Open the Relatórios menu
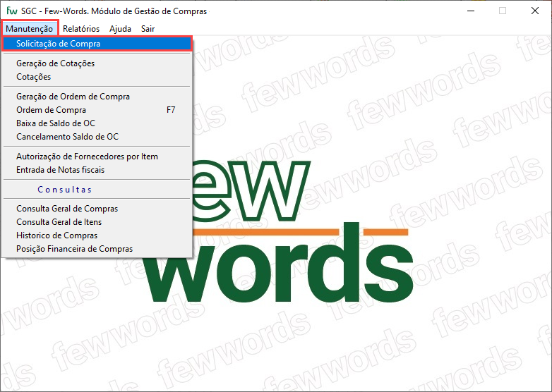This screenshot has height=392, width=552. (81, 28)
